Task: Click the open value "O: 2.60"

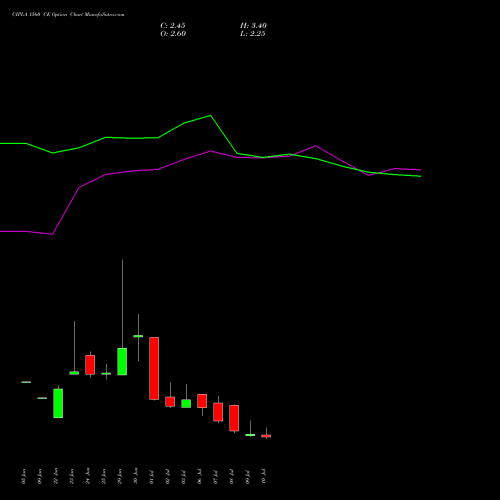Action: 173,34
